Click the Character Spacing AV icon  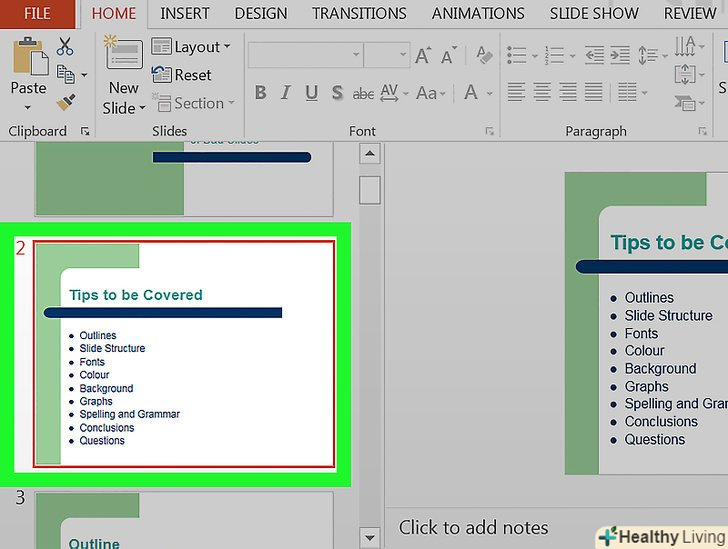(389, 93)
